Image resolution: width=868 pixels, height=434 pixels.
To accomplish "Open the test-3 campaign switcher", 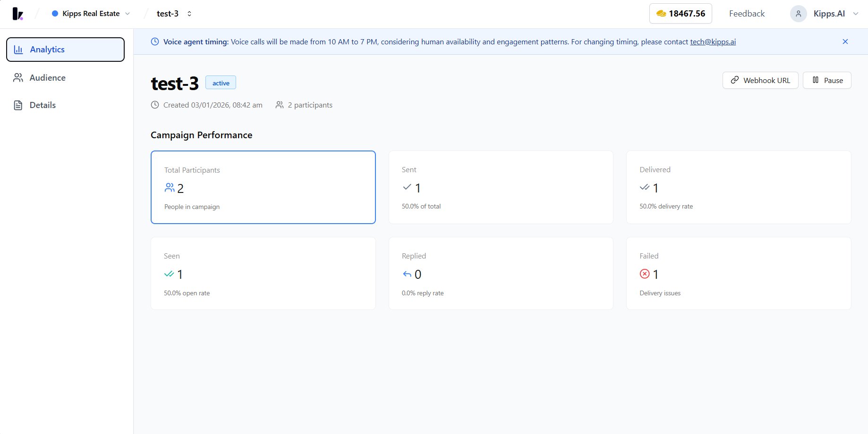I will pyautogui.click(x=174, y=14).
